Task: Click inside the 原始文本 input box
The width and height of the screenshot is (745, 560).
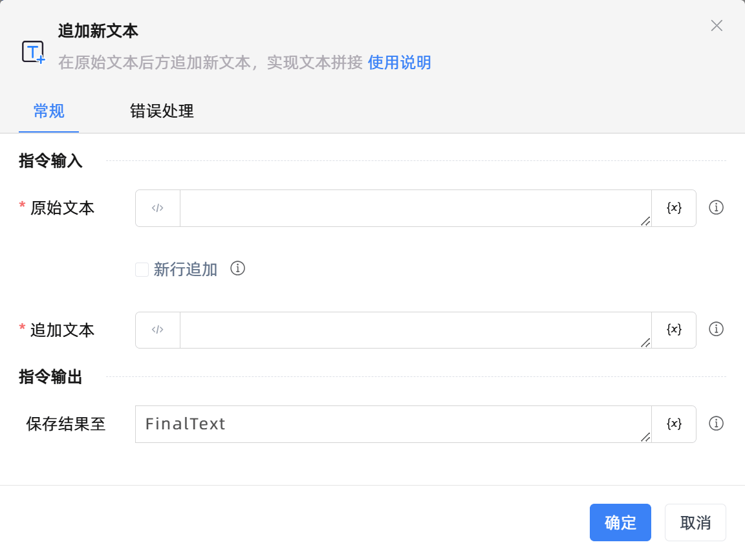Action: (x=415, y=208)
